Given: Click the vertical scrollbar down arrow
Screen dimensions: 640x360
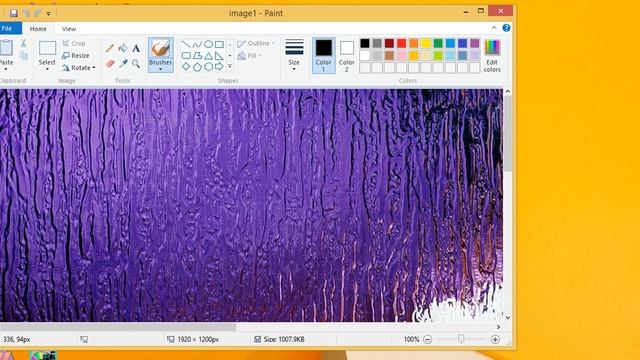Looking at the screenshot, I should click(x=507, y=317).
